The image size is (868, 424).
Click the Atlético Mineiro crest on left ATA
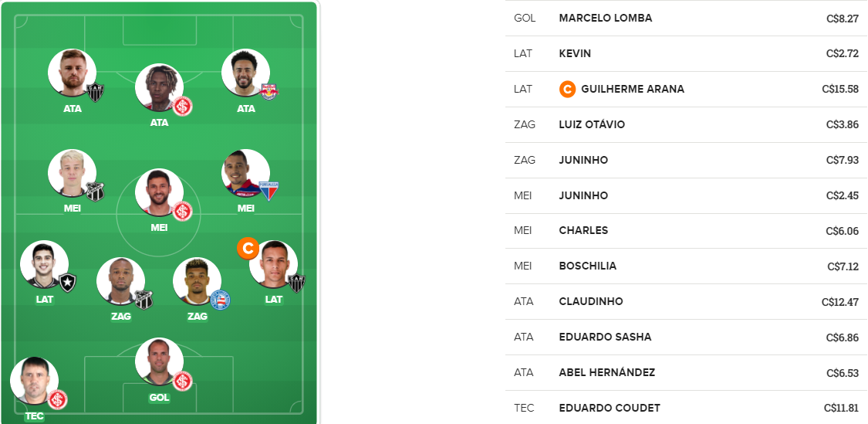95,92
